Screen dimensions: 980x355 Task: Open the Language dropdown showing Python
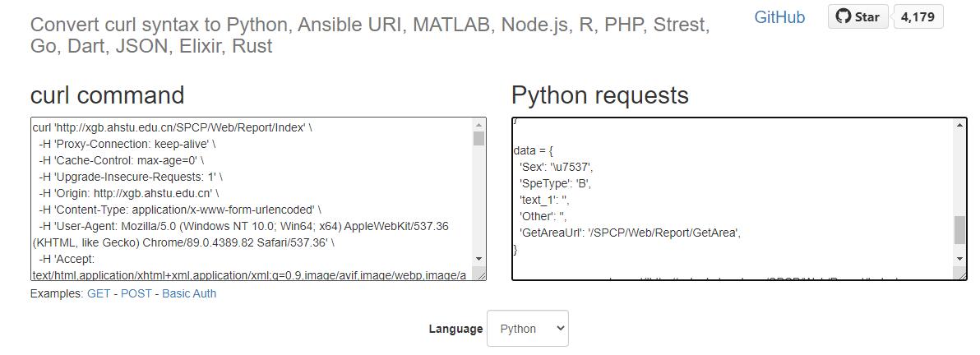click(x=527, y=329)
